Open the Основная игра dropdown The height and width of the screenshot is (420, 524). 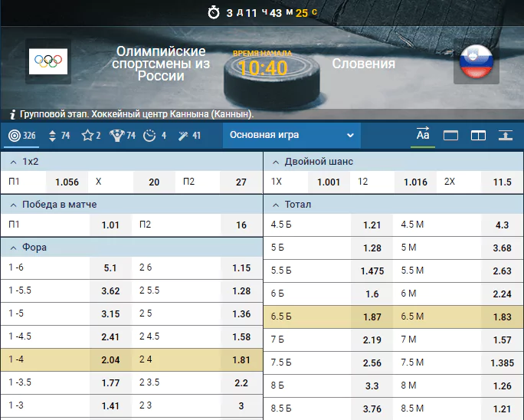(x=291, y=135)
